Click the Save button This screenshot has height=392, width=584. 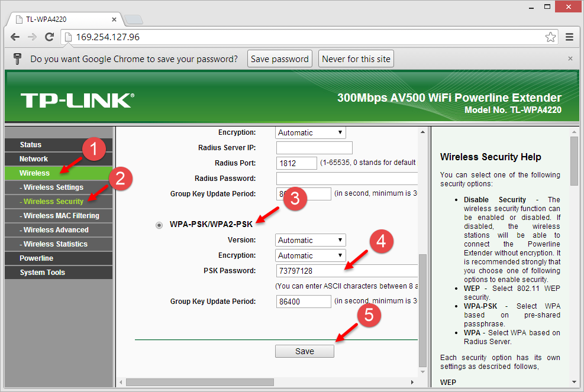pyautogui.click(x=305, y=351)
